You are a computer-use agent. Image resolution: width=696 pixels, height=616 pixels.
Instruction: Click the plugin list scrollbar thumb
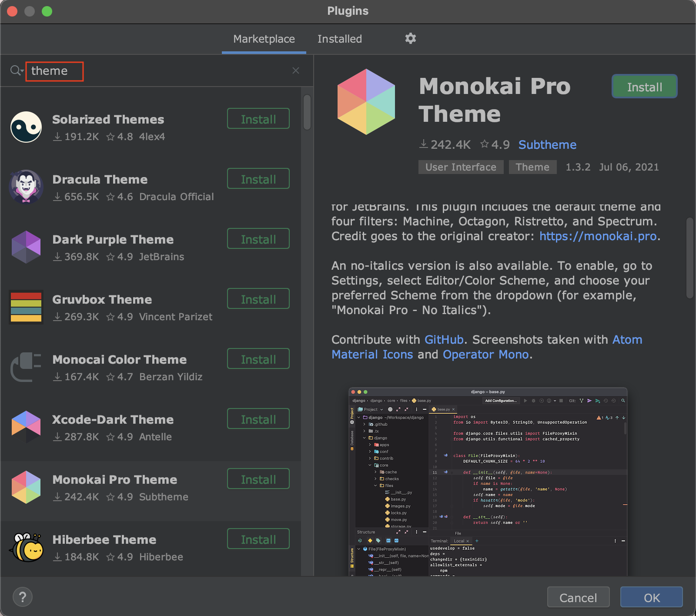[307, 112]
